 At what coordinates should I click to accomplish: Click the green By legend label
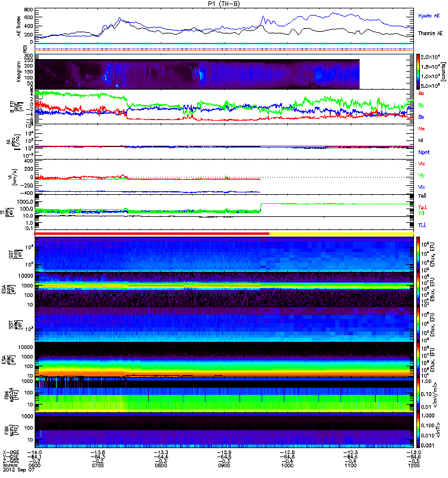pos(421,106)
